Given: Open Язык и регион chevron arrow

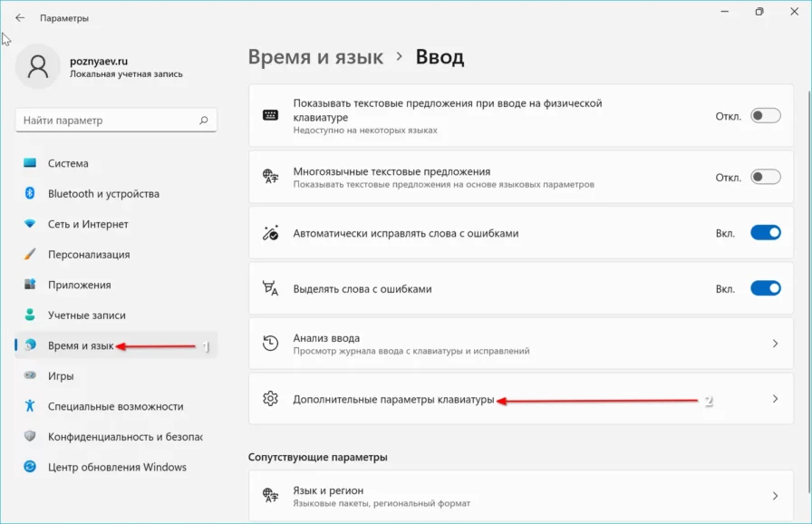Looking at the screenshot, I should (775, 496).
